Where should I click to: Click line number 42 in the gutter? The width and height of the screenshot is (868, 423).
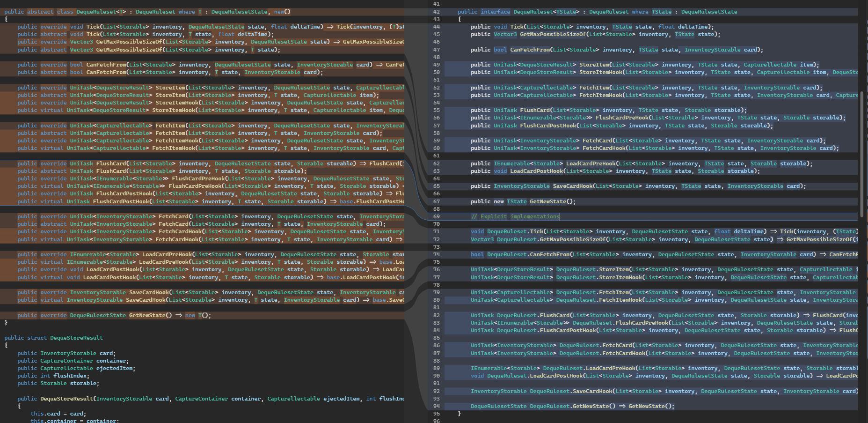[x=436, y=12]
